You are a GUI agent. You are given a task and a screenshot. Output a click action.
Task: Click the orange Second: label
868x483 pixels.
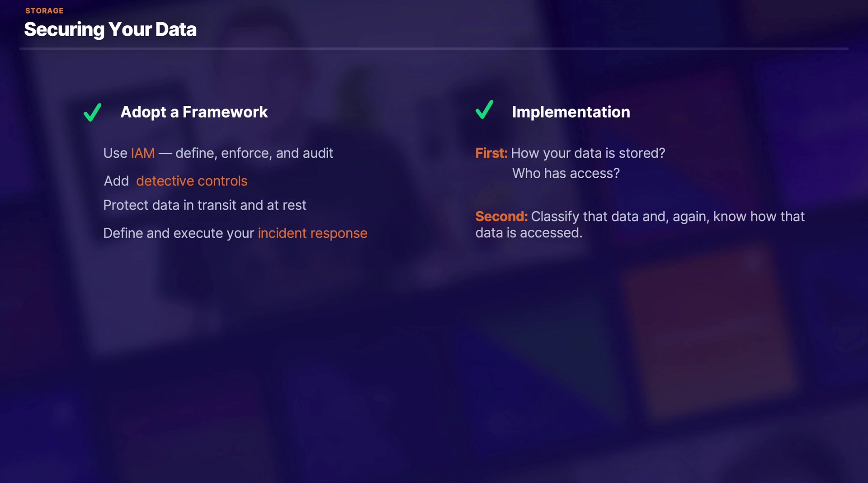[501, 217]
